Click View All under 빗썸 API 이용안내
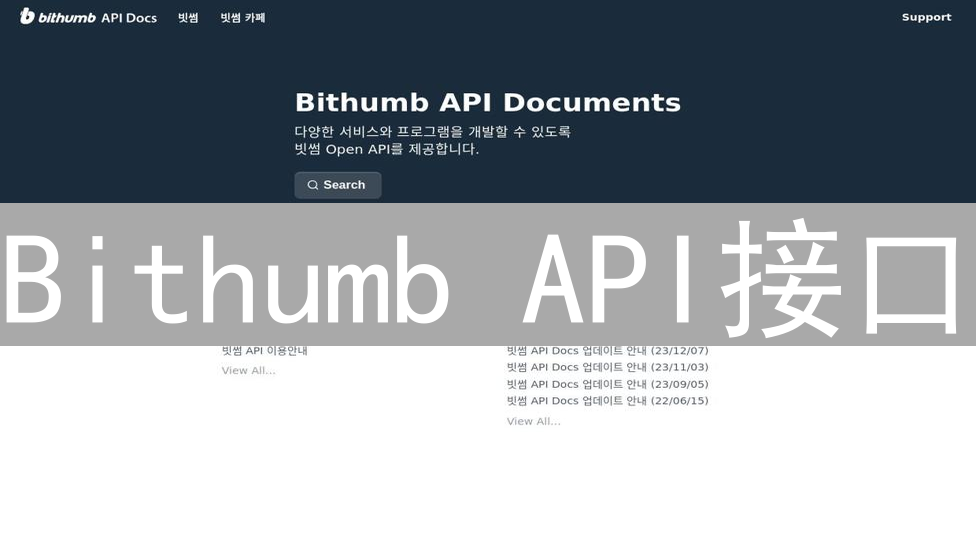Viewport: 976px width, 549px height. pos(248,370)
